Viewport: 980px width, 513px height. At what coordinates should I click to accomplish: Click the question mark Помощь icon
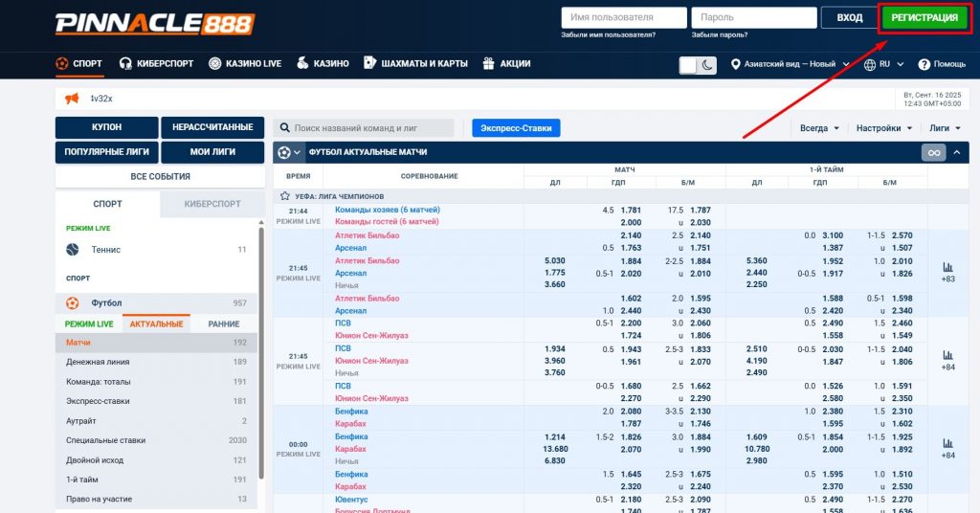924,64
